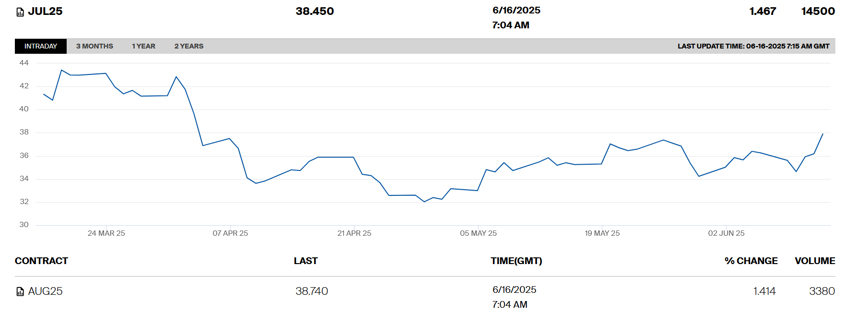Sort by the CONTRACT column header
The height and width of the screenshot is (314, 868).
click(x=41, y=261)
